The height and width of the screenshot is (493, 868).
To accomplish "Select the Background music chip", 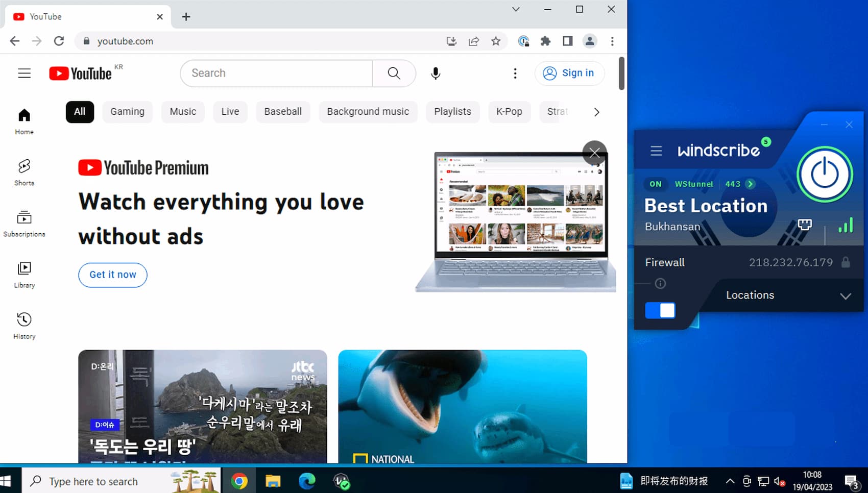I will [368, 112].
